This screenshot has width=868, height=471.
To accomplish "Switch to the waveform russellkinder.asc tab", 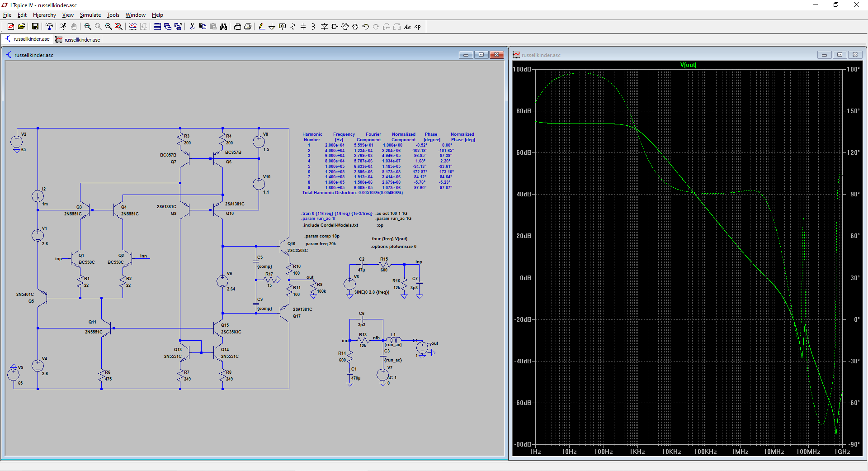I will pyautogui.click(x=78, y=39).
